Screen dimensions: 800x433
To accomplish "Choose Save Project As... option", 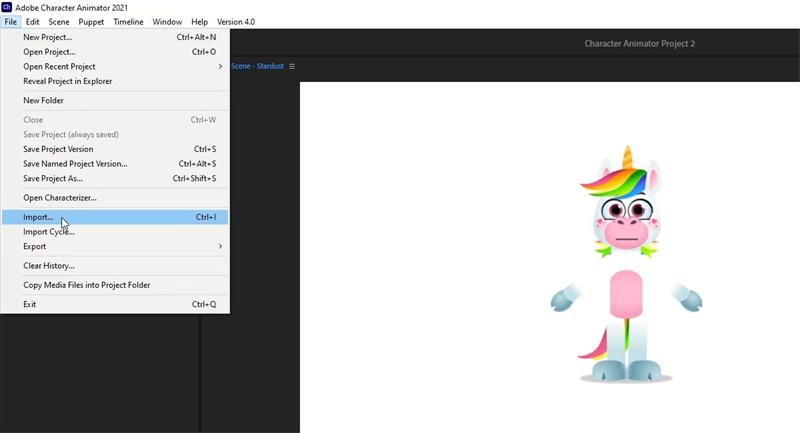I will [52, 179].
